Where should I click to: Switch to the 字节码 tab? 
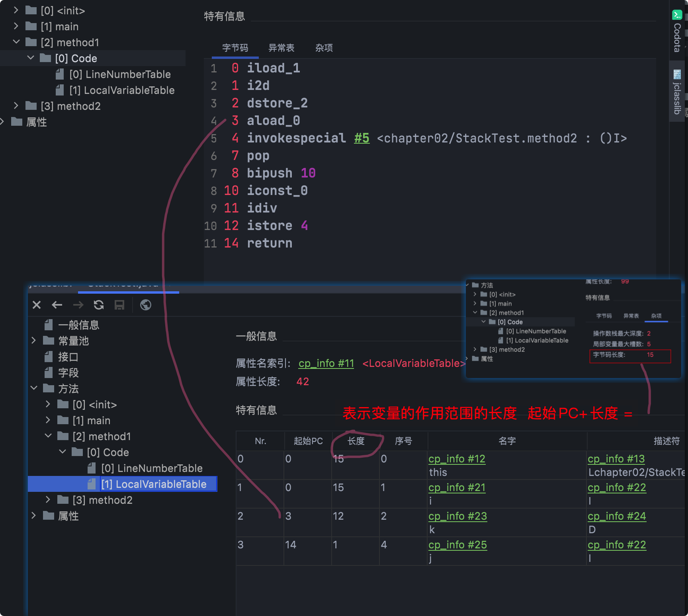[235, 48]
